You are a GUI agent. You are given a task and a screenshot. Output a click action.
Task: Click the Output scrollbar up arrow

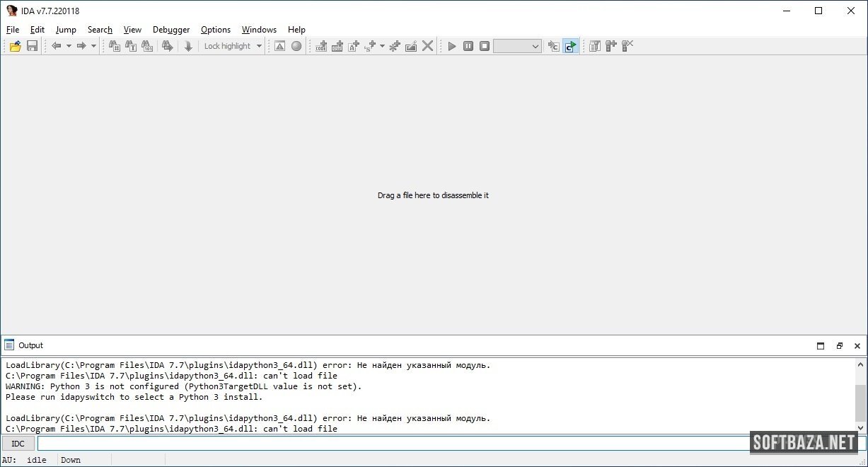[860, 365]
